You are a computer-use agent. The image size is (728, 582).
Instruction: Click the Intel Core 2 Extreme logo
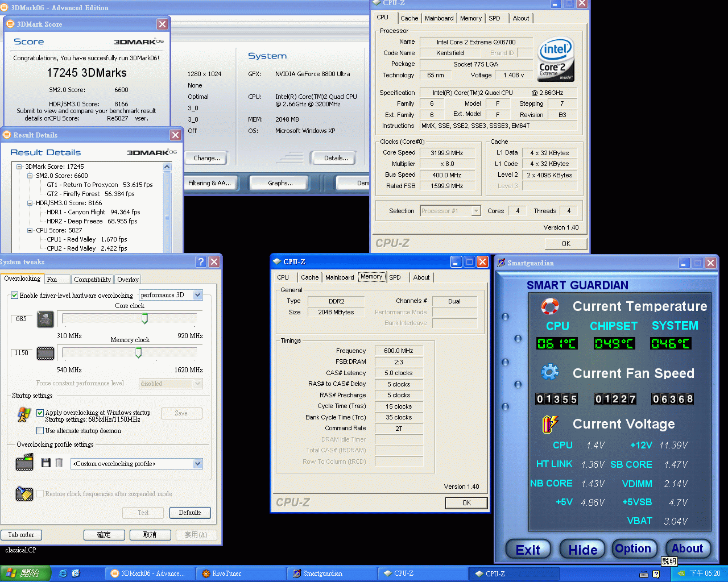556,59
